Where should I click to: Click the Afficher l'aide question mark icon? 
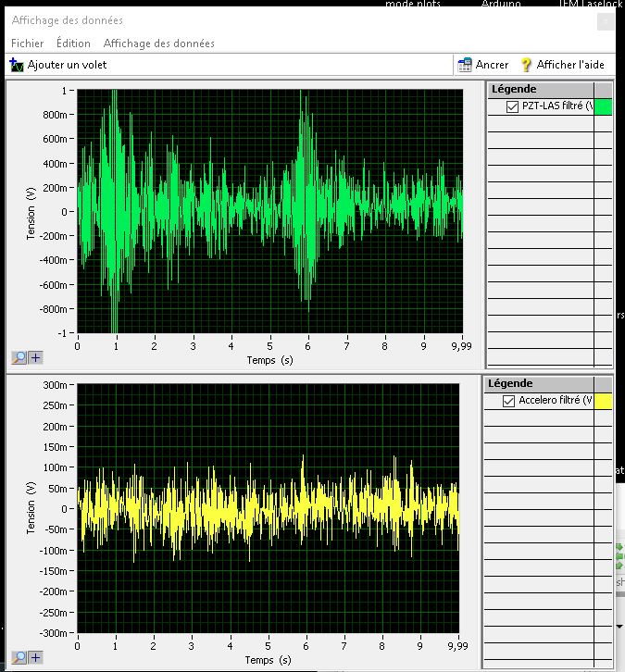[526, 65]
